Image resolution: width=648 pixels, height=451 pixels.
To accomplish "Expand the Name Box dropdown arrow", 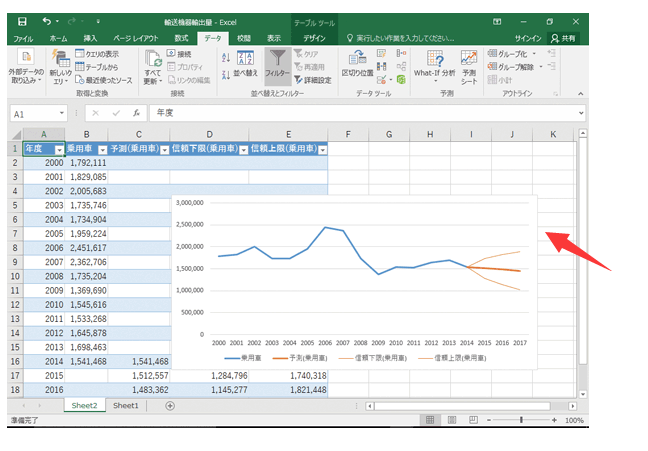I will [62, 113].
